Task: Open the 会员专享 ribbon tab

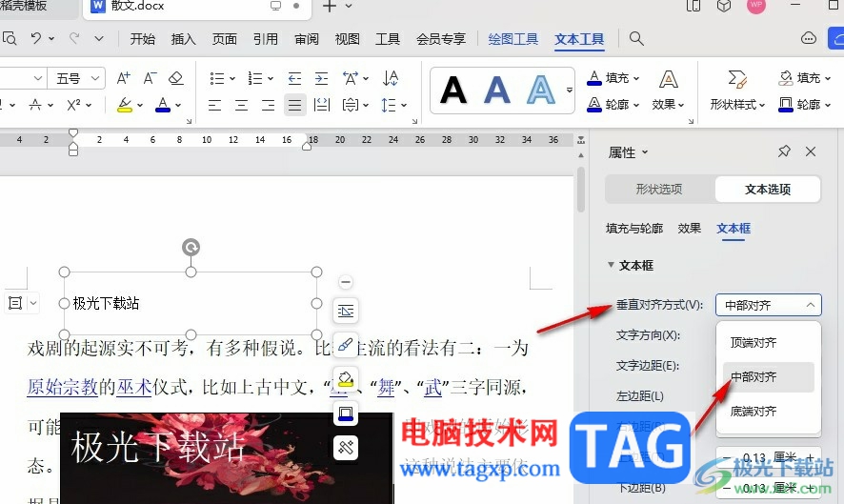Action: tap(441, 39)
